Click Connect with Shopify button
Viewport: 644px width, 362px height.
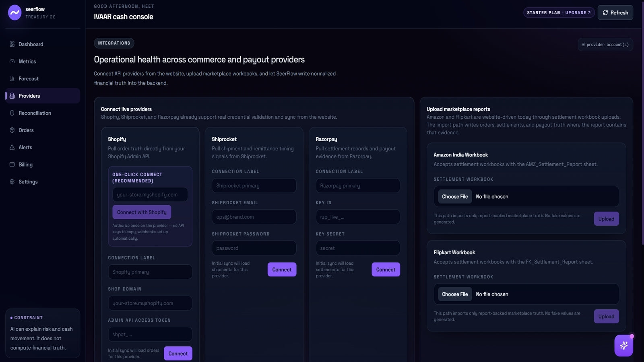pyautogui.click(x=142, y=212)
